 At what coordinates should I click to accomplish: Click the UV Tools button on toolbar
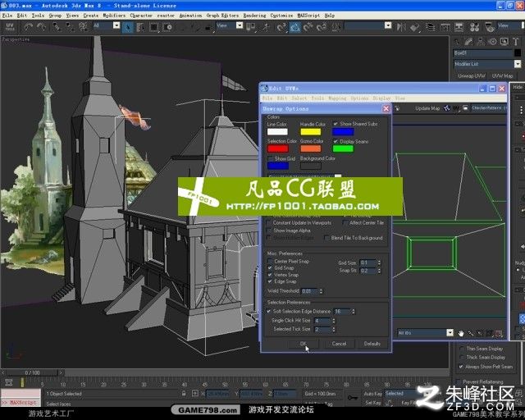(x=10, y=27)
